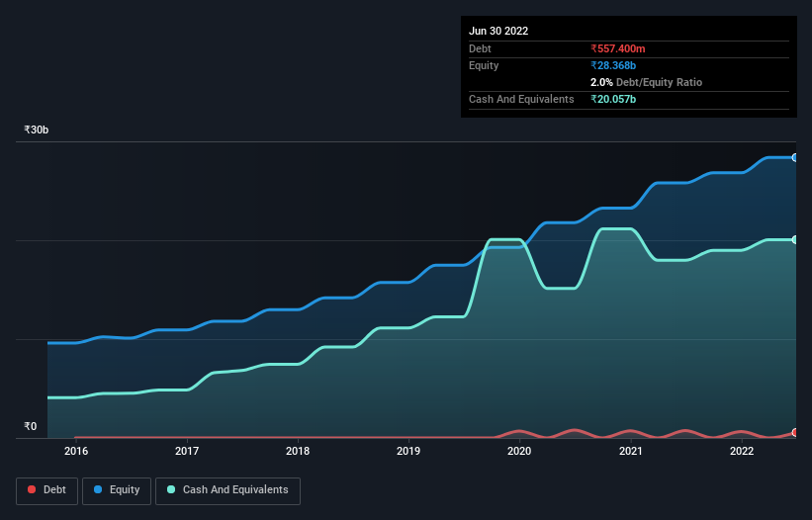Select the 2020 axis label
Viewport: 812px width, 520px height.
click(x=519, y=451)
